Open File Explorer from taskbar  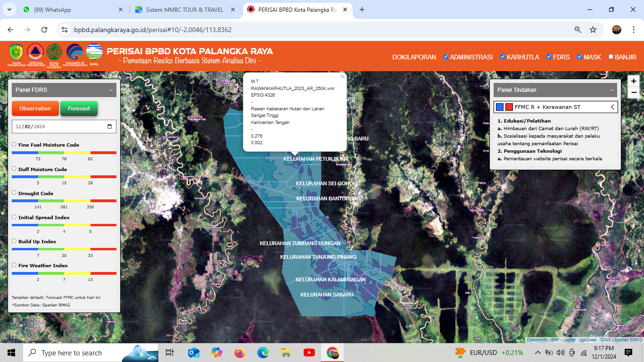(x=286, y=353)
